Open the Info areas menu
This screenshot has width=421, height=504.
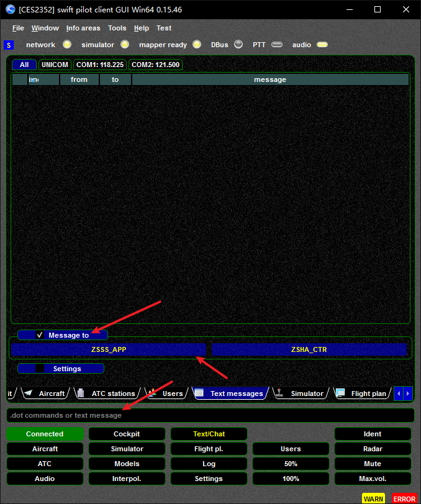click(83, 28)
